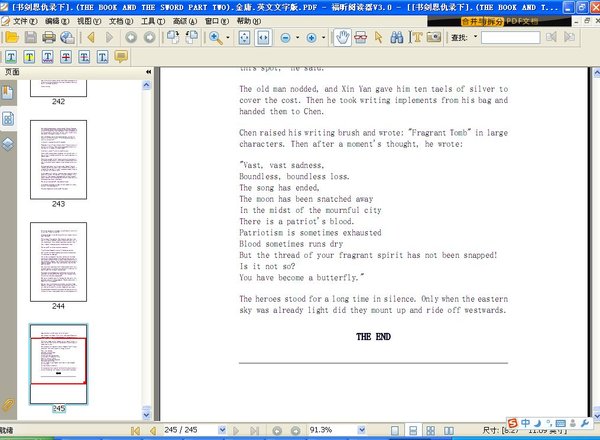
Task: Switch to Continuous page layout
Action: pyautogui.click(x=413, y=430)
